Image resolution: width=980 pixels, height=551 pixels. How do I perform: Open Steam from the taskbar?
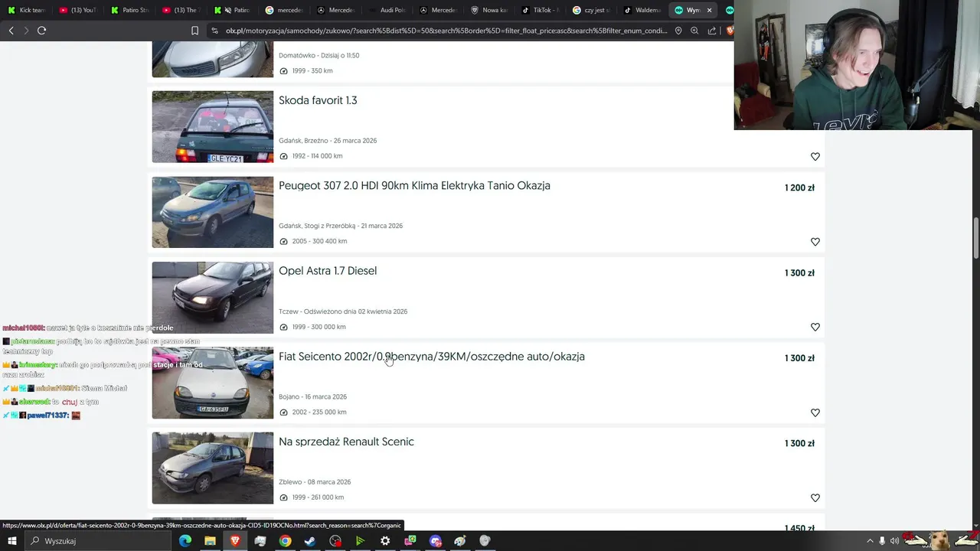click(310, 541)
